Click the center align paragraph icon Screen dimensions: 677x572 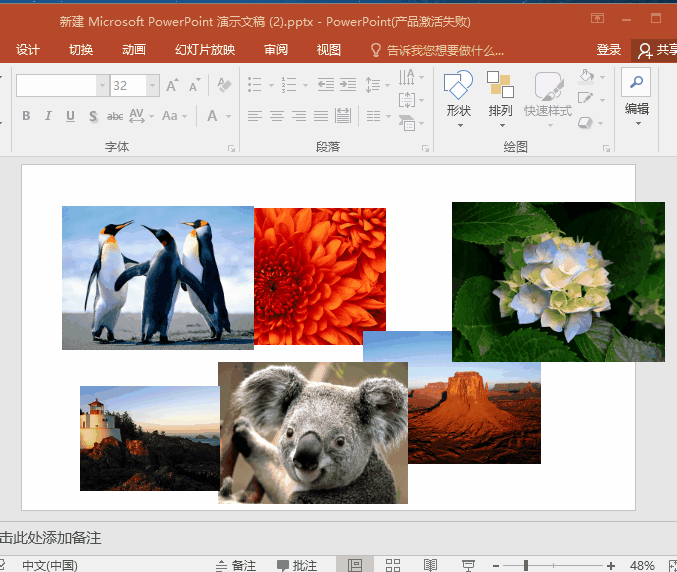[277, 116]
